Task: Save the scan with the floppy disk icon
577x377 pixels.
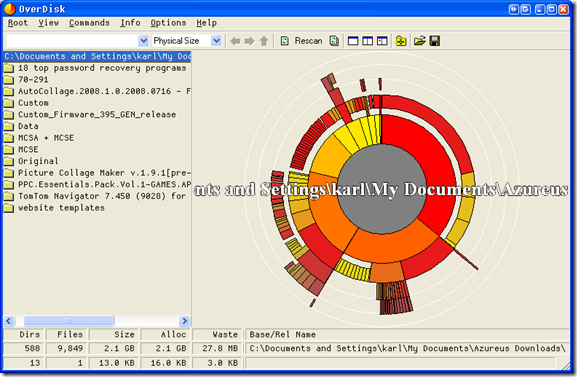Action: 435,41
